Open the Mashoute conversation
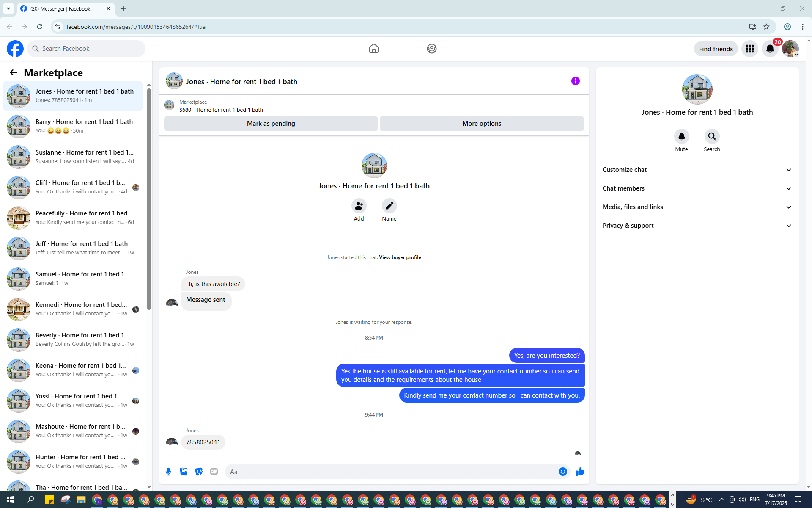The width and height of the screenshot is (812, 508). click(x=73, y=431)
